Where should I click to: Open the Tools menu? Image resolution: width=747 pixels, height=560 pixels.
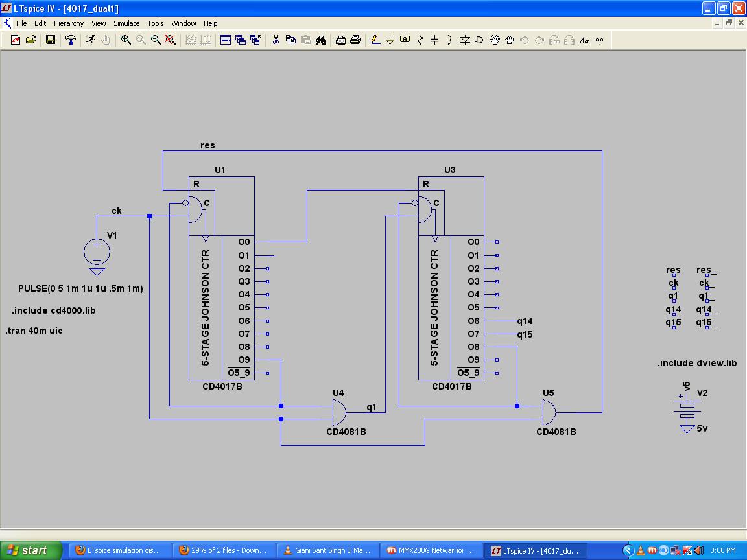pos(156,23)
